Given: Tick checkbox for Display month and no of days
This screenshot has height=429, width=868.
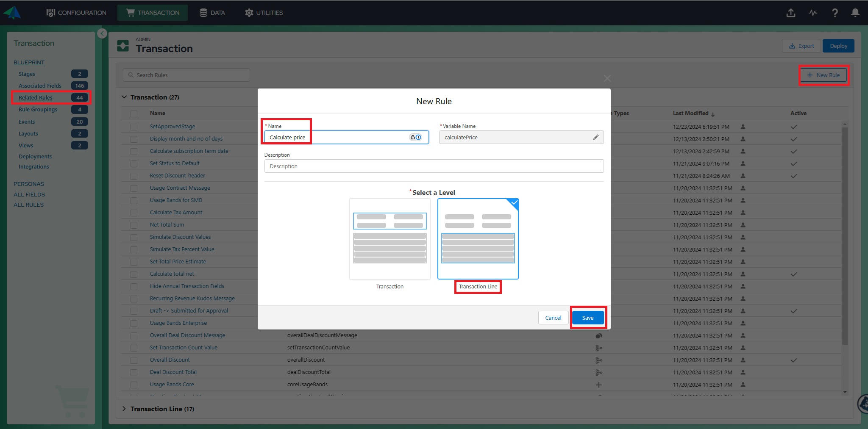Looking at the screenshot, I should 134,139.
